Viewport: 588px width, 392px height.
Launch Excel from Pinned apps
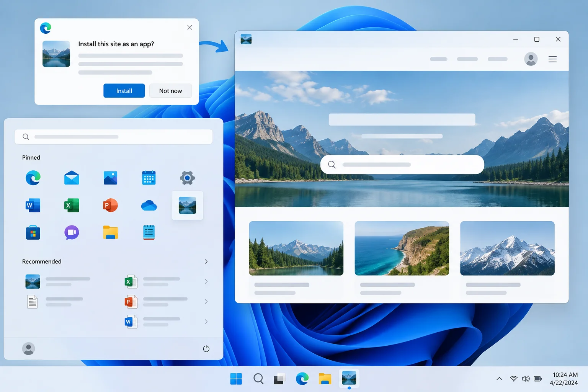coord(72,206)
